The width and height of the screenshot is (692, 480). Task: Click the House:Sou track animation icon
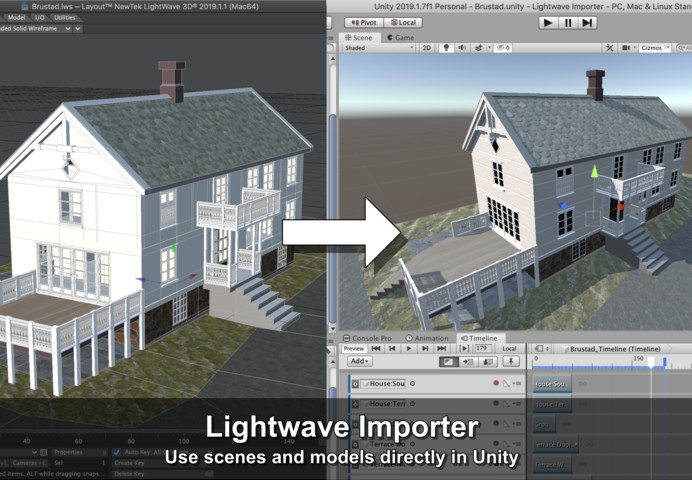(355, 384)
